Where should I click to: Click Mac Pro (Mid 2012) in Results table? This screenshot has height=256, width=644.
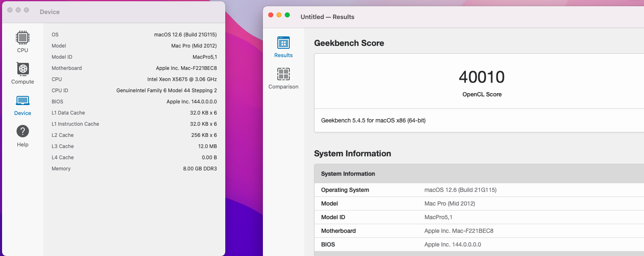tap(450, 203)
